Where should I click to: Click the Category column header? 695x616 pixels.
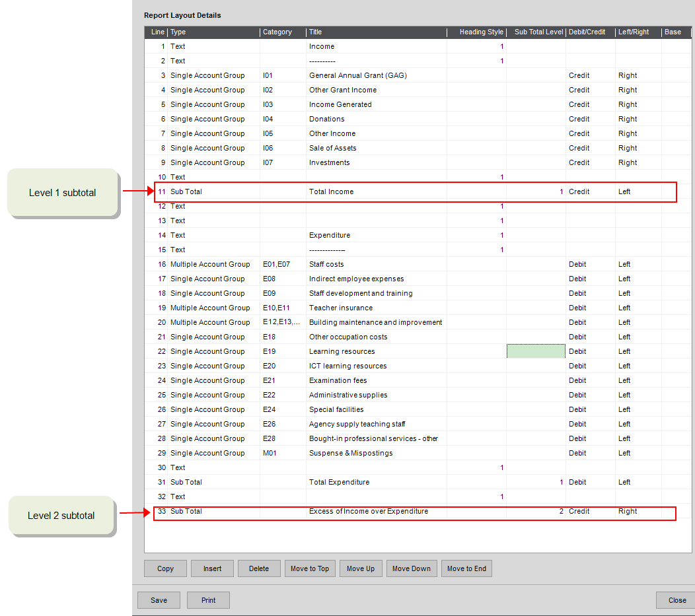point(277,32)
